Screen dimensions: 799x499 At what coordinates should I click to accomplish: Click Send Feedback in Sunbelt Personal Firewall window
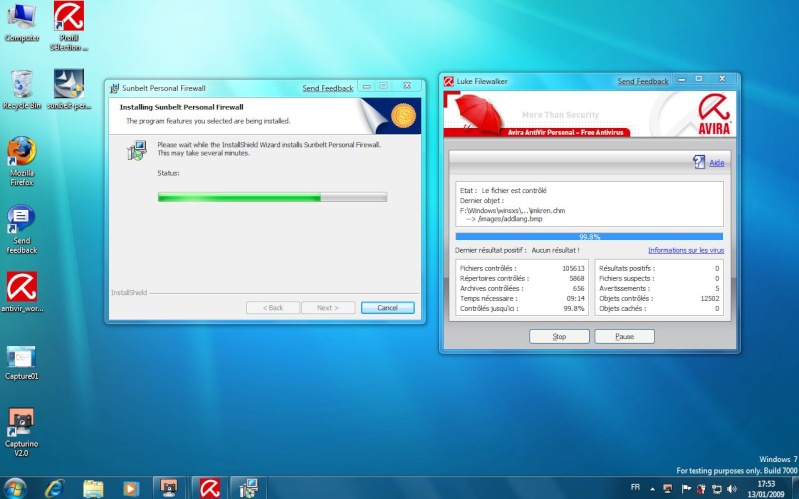tap(328, 88)
